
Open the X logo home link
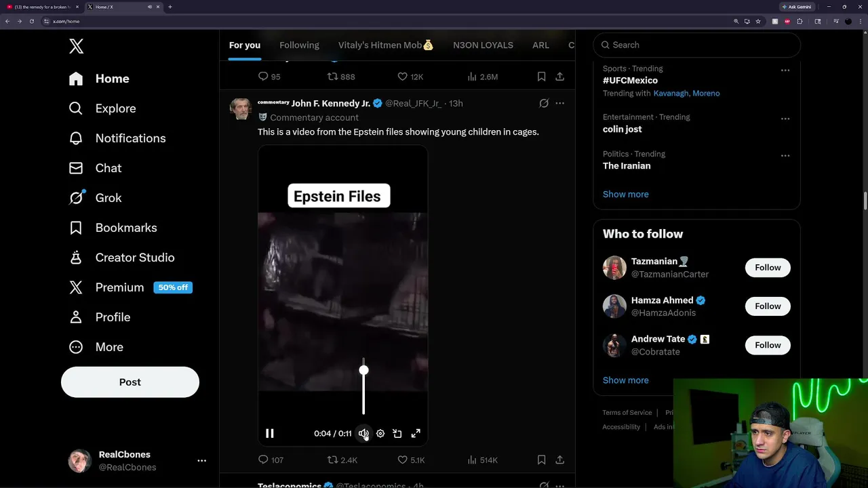point(77,46)
